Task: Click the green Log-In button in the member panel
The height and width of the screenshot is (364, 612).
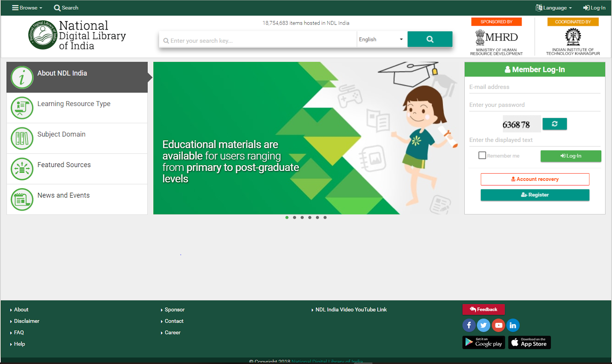Action: (571, 156)
